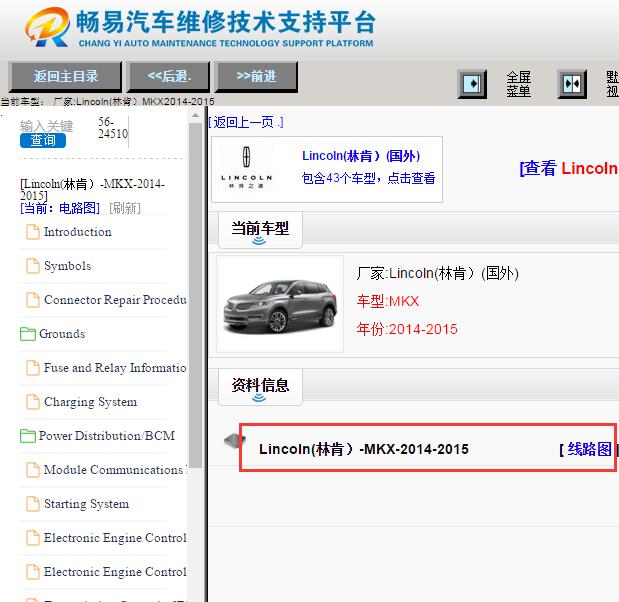
Task: Click the 查看 Lincoln link on right
Action: pyautogui.click(x=569, y=169)
